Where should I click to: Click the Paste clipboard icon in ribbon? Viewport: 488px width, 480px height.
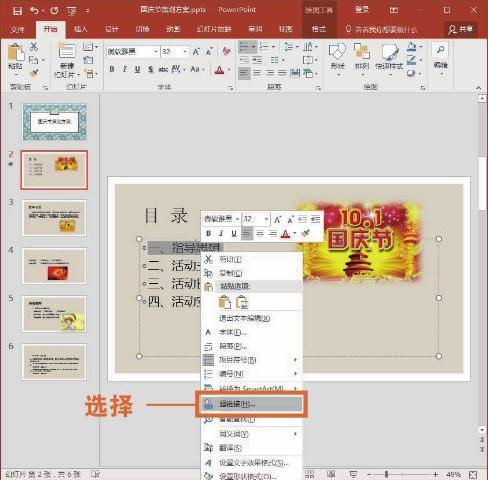coord(16,52)
